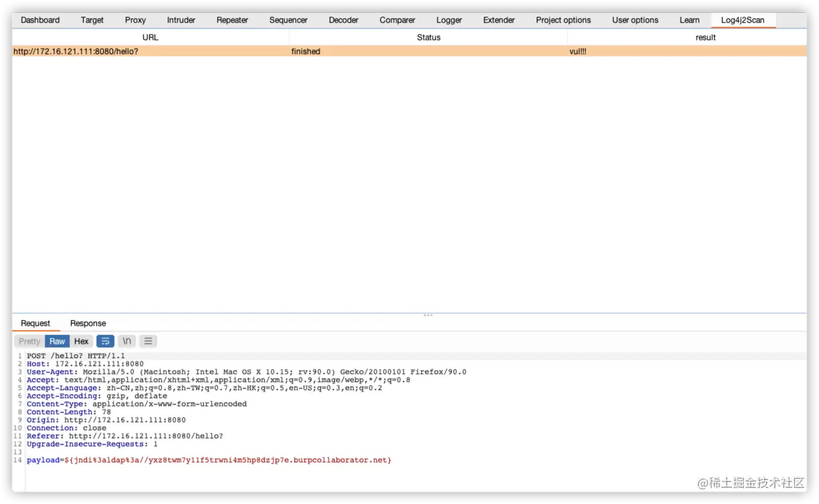Click the Content-Type header line
Screen dimensions: 819x504
point(137,404)
